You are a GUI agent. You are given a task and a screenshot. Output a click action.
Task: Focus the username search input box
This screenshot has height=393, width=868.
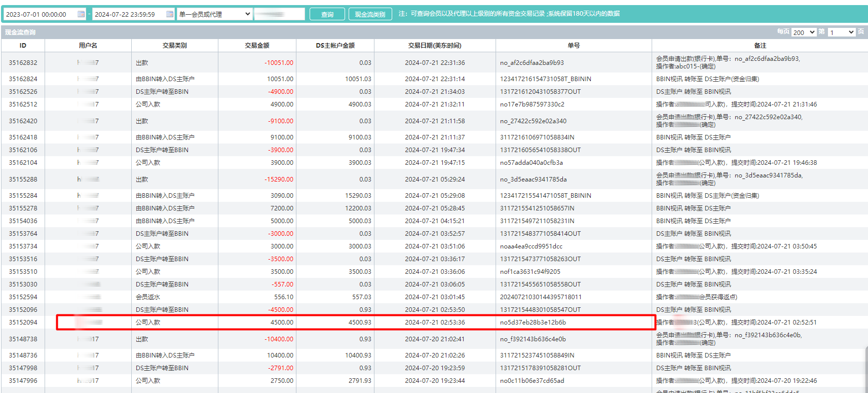point(279,14)
